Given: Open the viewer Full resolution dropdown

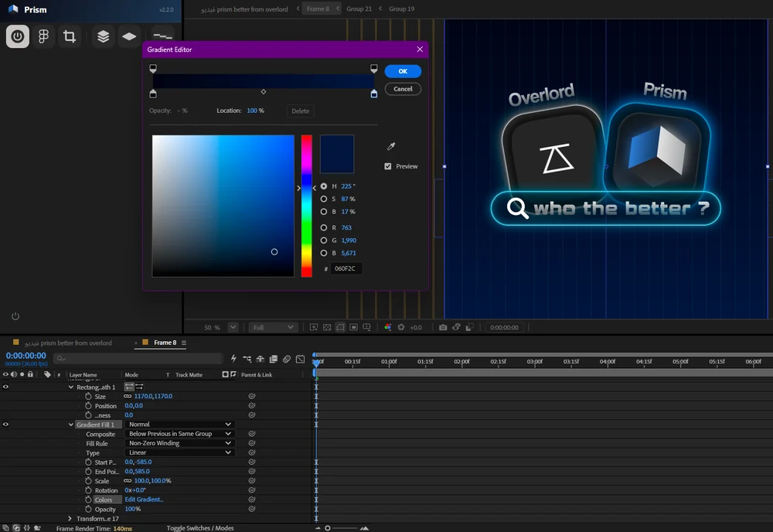Looking at the screenshot, I should 273,327.
